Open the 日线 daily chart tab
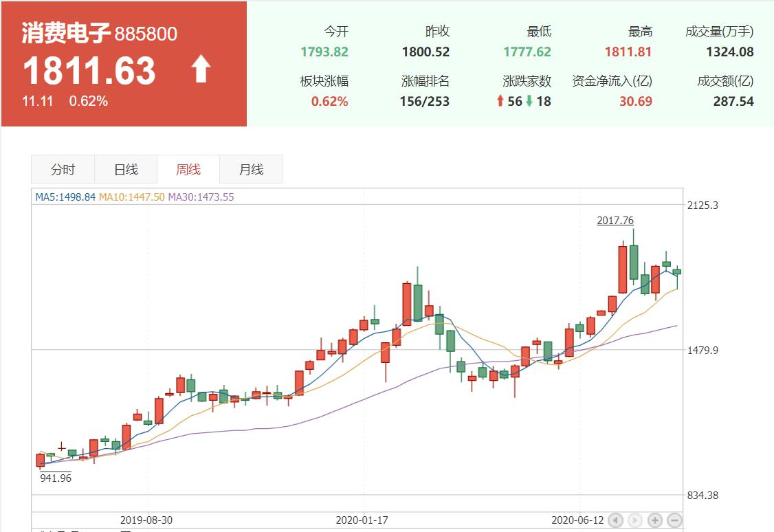This screenshot has width=774, height=532. pyautogui.click(x=126, y=169)
